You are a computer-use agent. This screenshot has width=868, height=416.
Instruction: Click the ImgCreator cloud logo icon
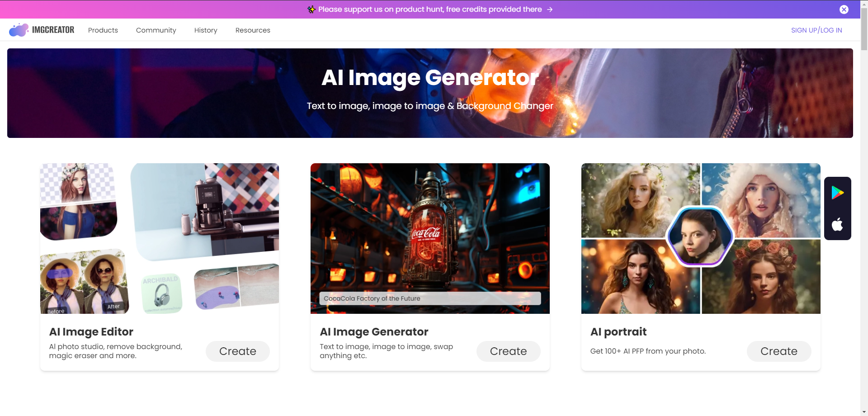click(19, 30)
